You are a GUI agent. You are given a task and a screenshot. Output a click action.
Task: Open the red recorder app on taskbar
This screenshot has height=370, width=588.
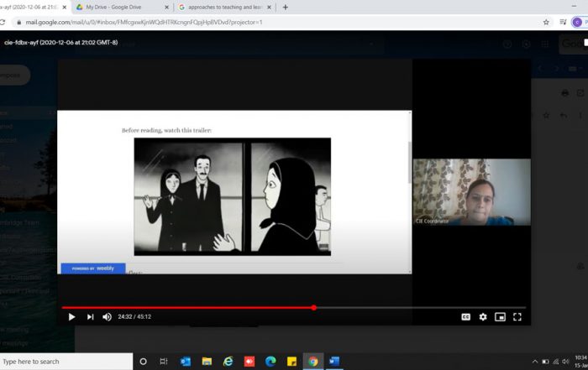pyautogui.click(x=249, y=362)
